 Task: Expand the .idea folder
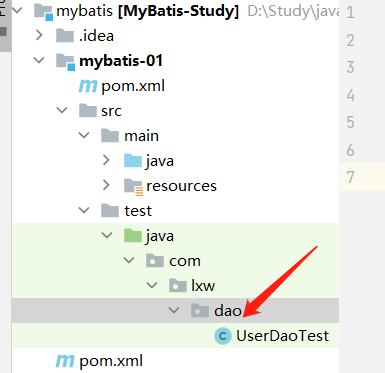click(x=39, y=35)
